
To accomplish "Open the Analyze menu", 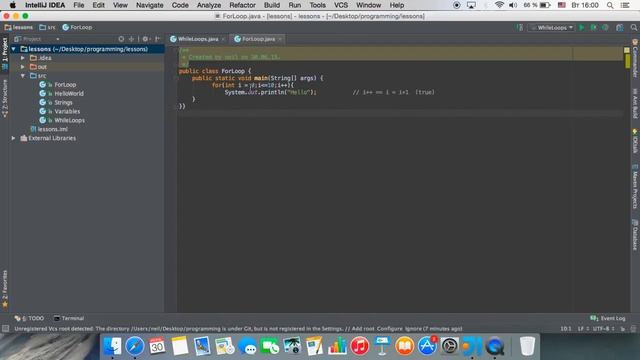I will pos(209,5).
